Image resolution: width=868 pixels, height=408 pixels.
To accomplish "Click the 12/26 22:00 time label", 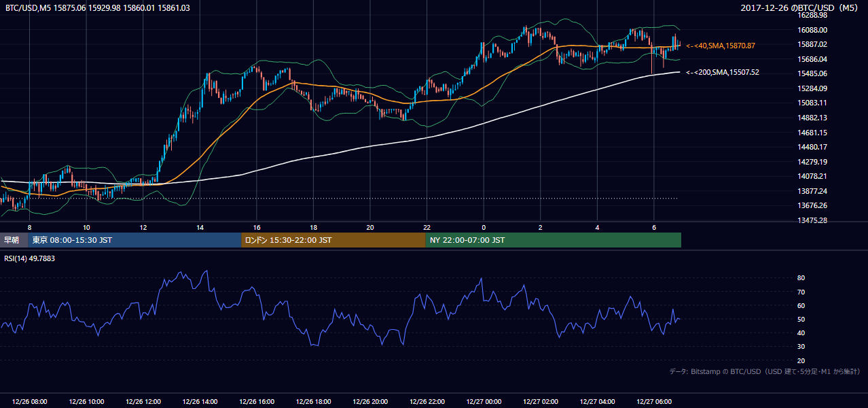I will tap(427, 402).
